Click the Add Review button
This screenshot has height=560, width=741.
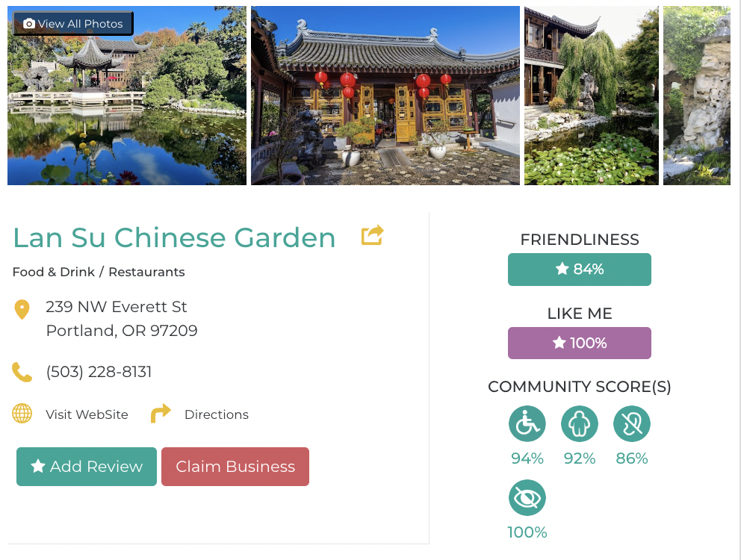pyautogui.click(x=87, y=467)
